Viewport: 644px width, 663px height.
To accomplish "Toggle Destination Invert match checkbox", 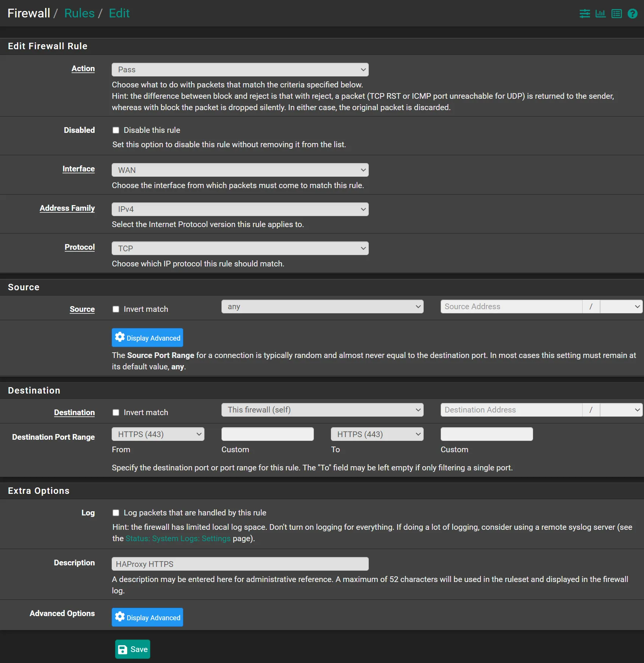I will click(116, 412).
